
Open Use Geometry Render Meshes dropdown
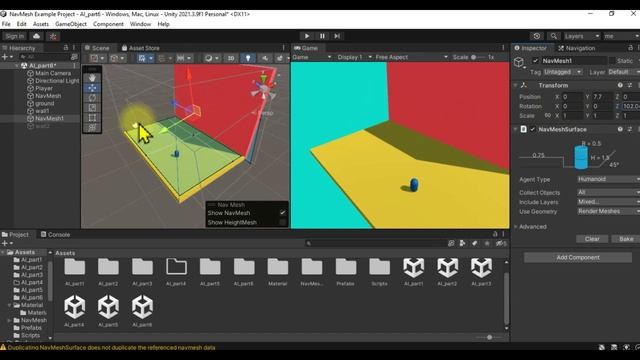609,211
